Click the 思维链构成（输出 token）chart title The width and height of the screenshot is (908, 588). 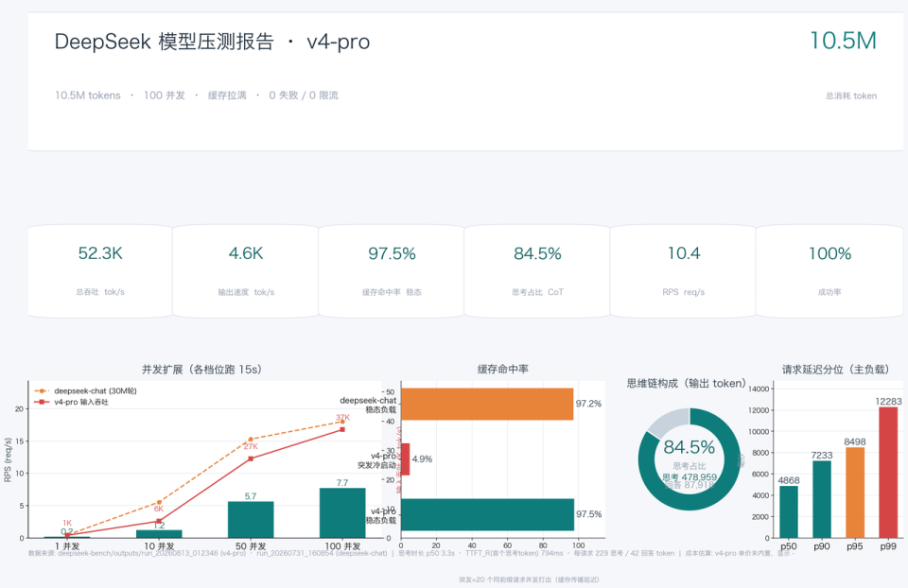click(687, 383)
